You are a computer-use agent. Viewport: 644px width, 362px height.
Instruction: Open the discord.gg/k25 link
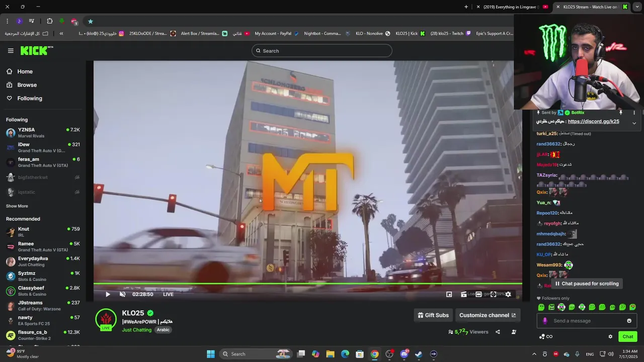click(594, 122)
